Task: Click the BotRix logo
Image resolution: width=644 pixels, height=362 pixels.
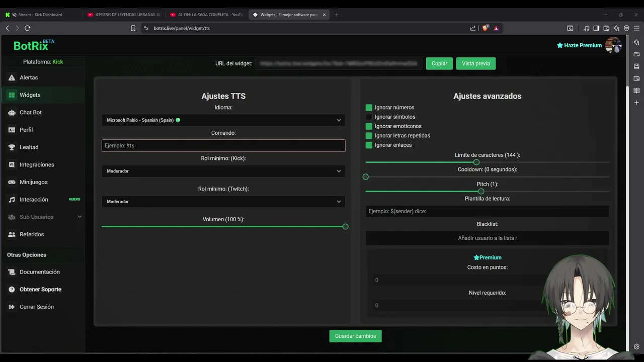Action: 34,45
